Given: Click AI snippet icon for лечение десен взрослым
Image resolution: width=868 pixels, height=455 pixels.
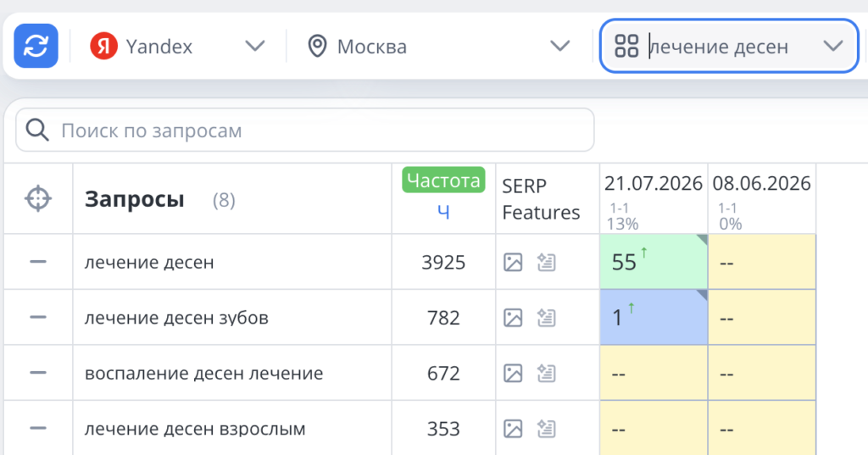Looking at the screenshot, I should [547, 429].
